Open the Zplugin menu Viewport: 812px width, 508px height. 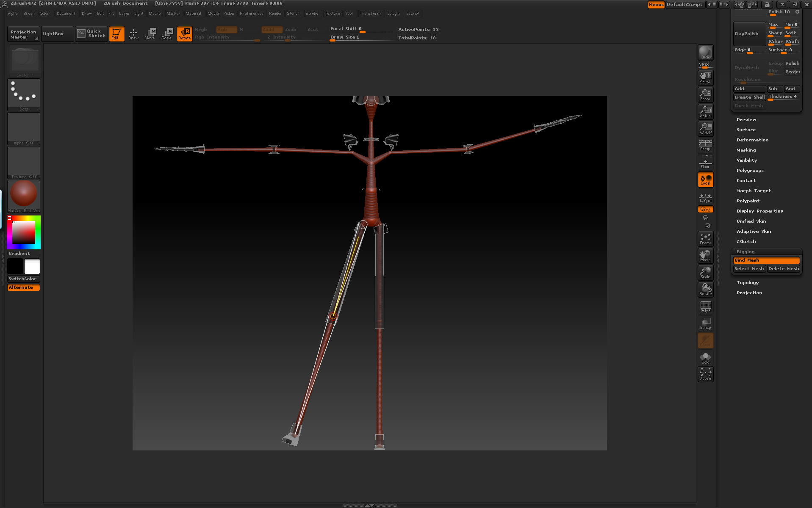[393, 14]
